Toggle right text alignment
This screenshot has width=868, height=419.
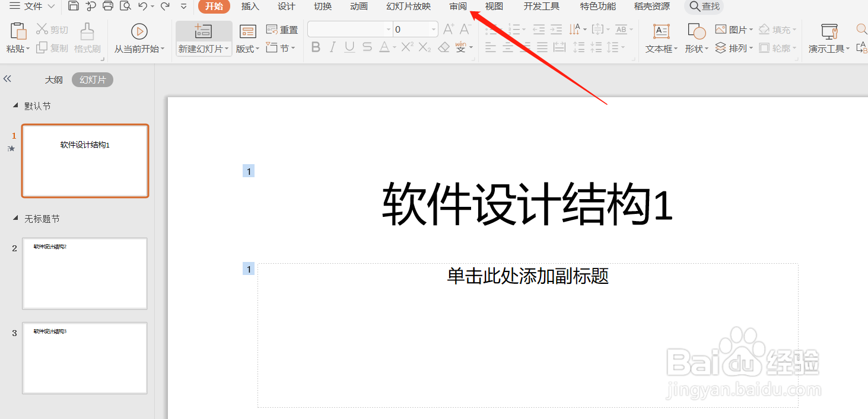(525, 47)
